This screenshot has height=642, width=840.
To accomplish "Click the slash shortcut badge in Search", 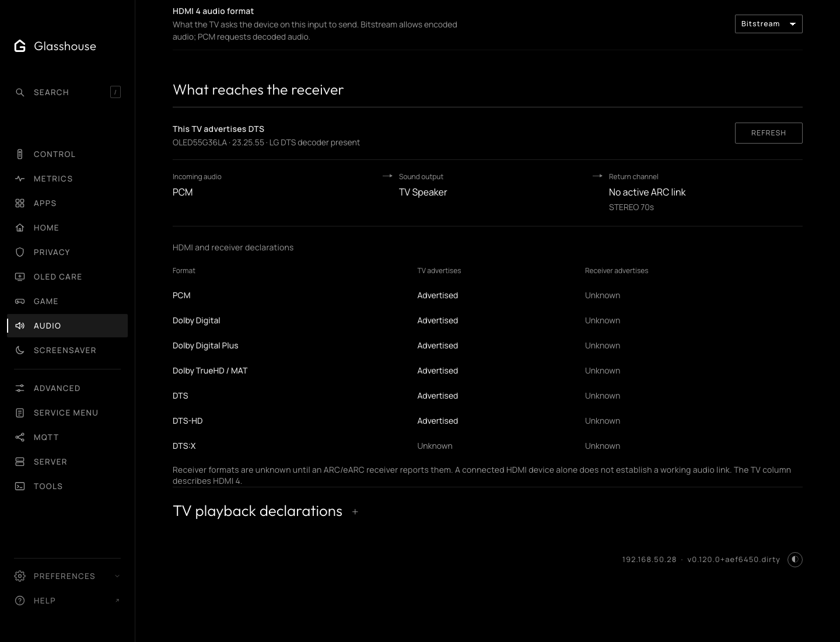I will (x=116, y=92).
